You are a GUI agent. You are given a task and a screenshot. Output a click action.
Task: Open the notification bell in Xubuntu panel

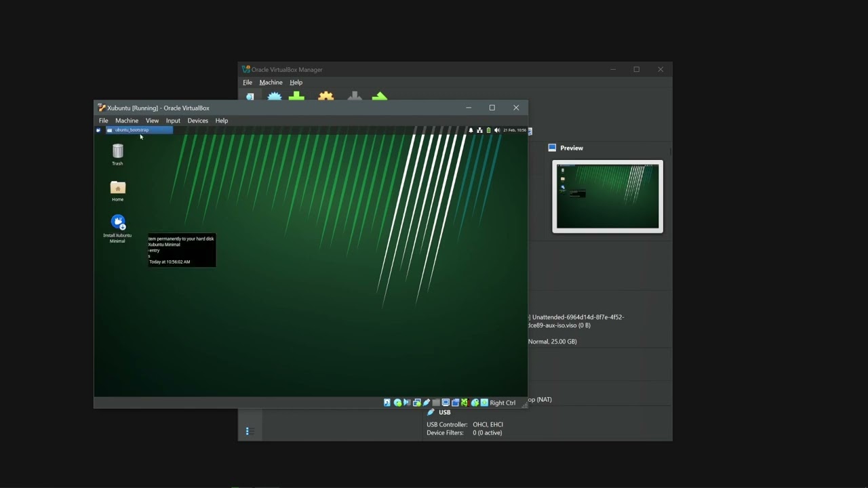point(471,130)
